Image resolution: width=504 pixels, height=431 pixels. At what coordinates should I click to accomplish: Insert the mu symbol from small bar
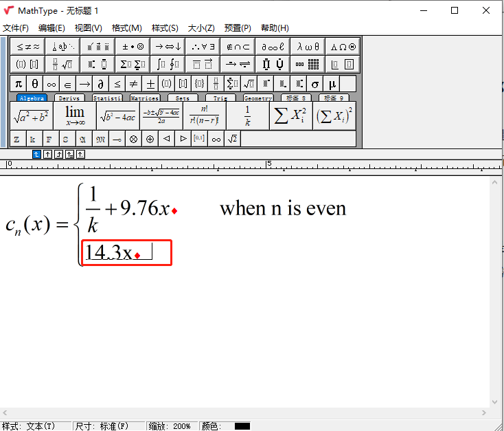tap(332, 84)
